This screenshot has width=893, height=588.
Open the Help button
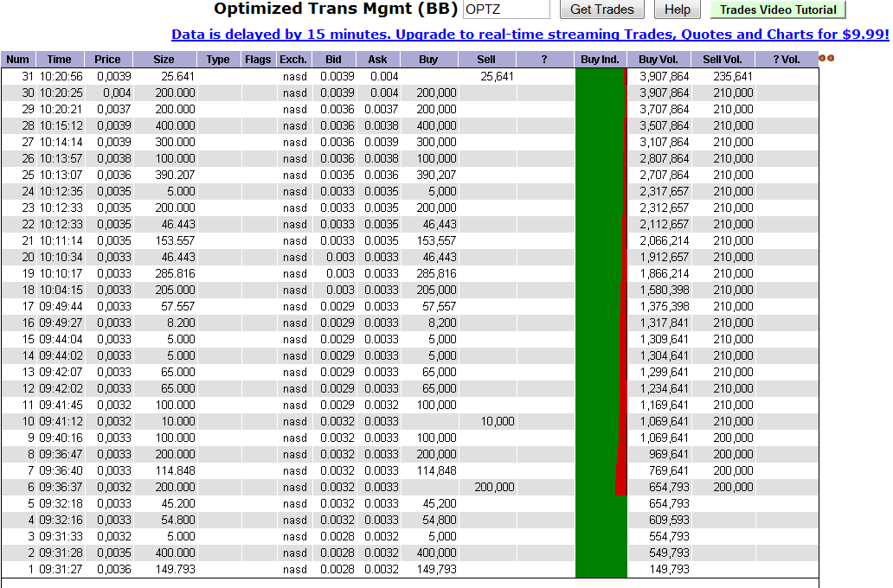click(x=677, y=10)
